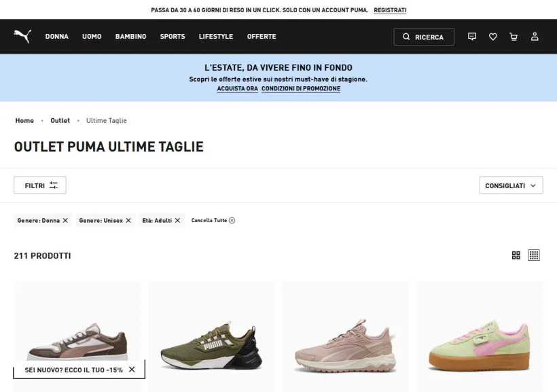The height and width of the screenshot is (392, 557).
Task: Remove the Età: Adulti filter
Action: [177, 220]
